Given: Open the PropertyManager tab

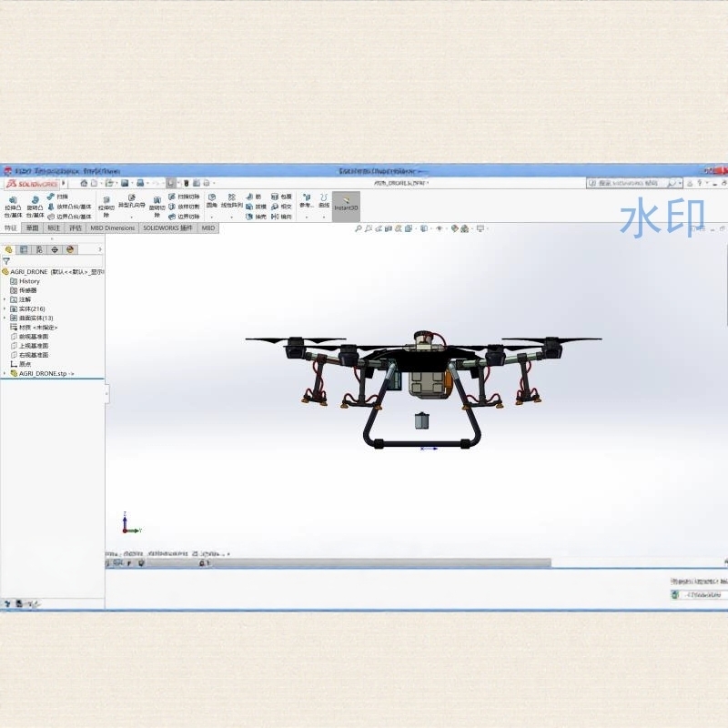Looking at the screenshot, I should click(x=24, y=249).
